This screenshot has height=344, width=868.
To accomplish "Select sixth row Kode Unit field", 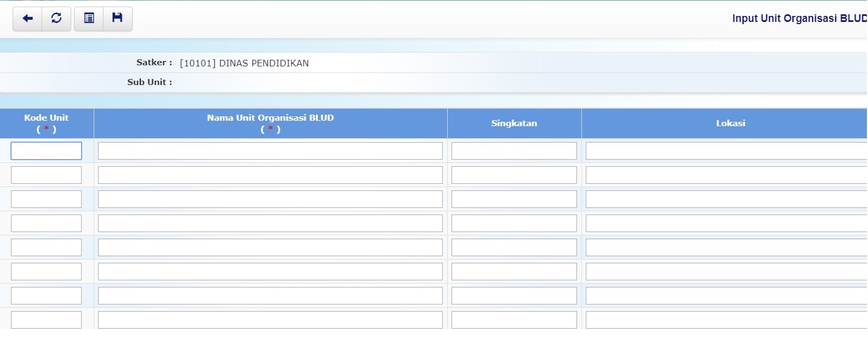I will pyautogui.click(x=46, y=272).
